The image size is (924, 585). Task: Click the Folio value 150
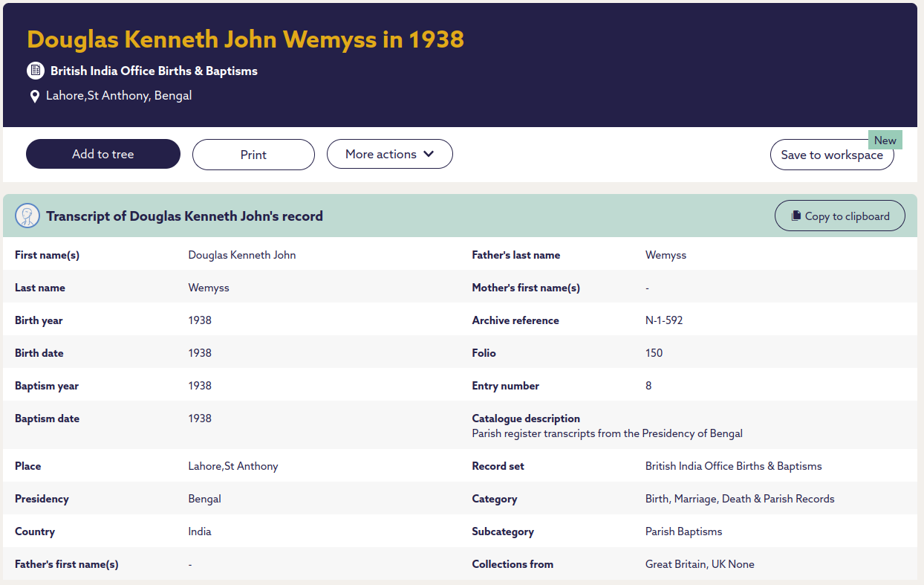[654, 353]
